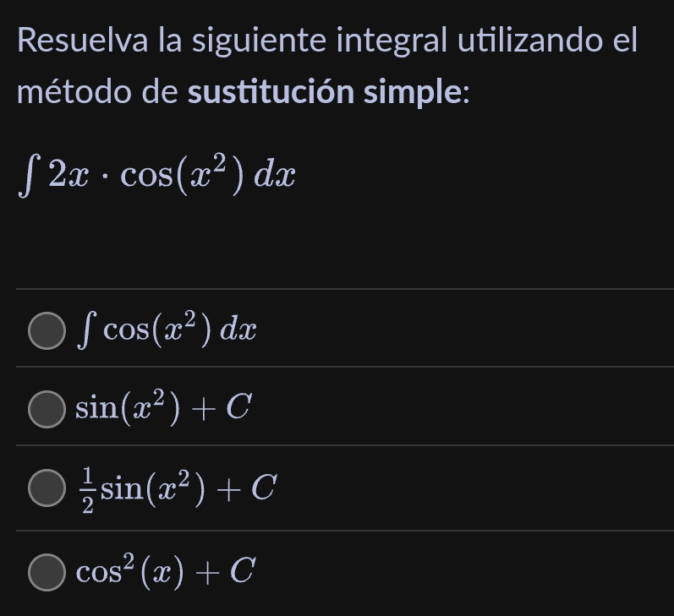Image resolution: width=674 pixels, height=616 pixels.
Task: Select the radio button for ∫cos(x²) dx
Action: (46, 330)
